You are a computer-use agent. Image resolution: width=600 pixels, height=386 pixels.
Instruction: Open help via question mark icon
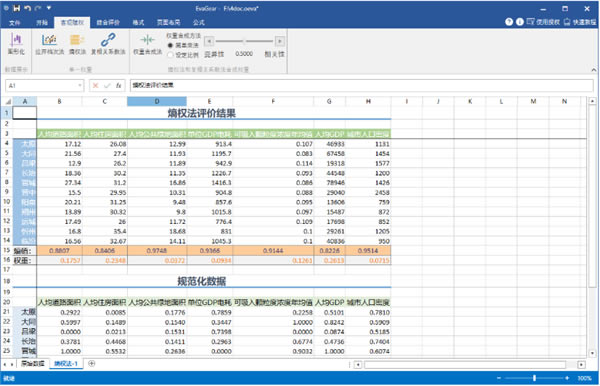pyautogui.click(x=509, y=22)
